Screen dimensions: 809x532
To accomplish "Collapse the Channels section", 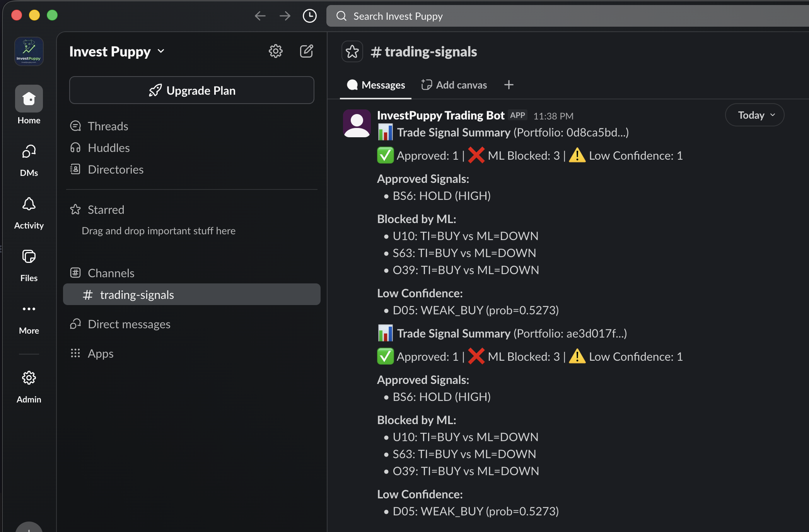I will click(x=102, y=273).
